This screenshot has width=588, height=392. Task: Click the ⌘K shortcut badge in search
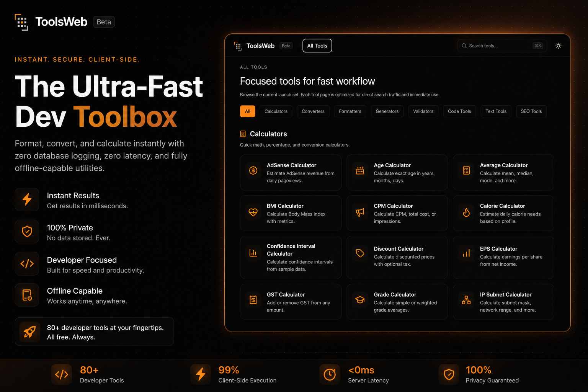(x=538, y=46)
